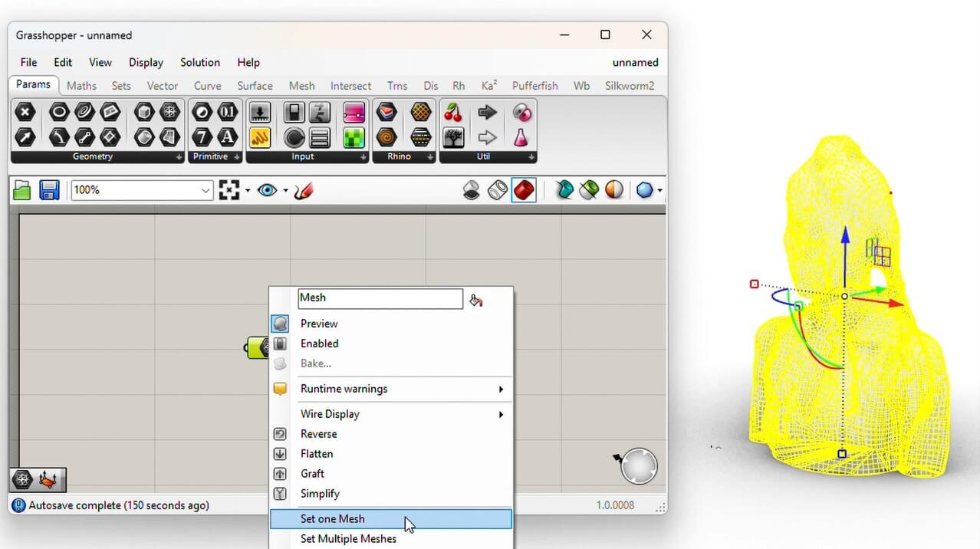
Task: Select the green pixelated Input panel icon
Action: tap(354, 138)
